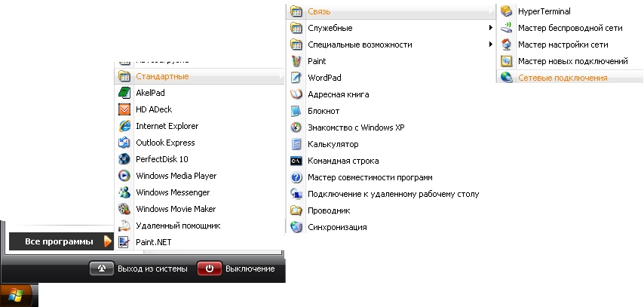Click the Знакомство с Windows XP icon
Screen dimensions: 644x307
[x=296, y=127]
